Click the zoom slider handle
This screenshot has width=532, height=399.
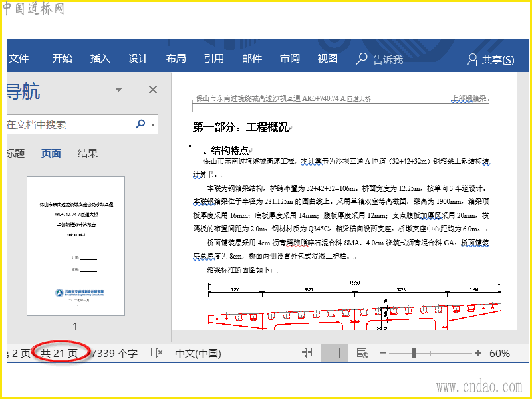pos(414,353)
